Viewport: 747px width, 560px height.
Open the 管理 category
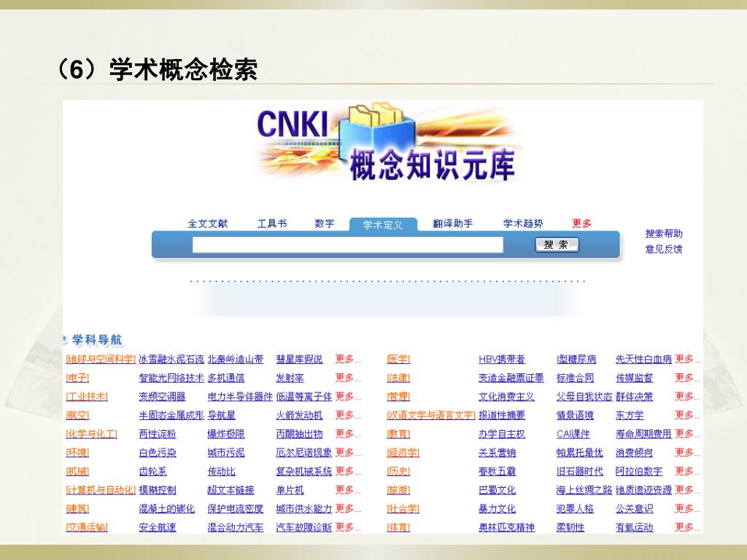click(398, 397)
